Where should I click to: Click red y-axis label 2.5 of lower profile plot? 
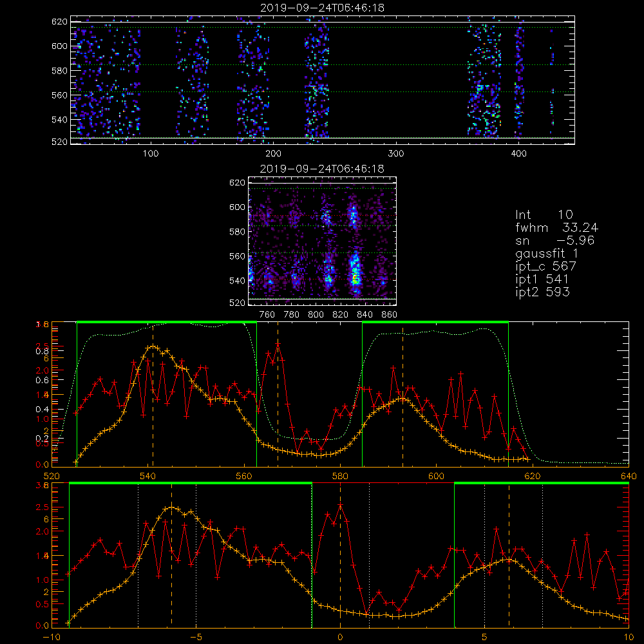tap(43, 507)
